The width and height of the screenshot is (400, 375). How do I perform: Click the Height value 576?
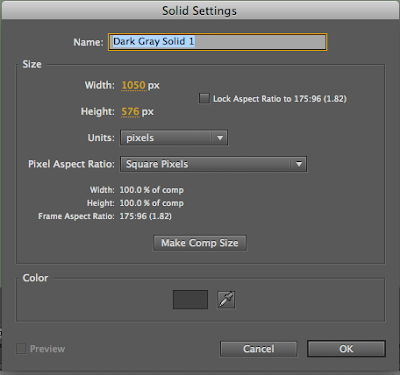[130, 111]
